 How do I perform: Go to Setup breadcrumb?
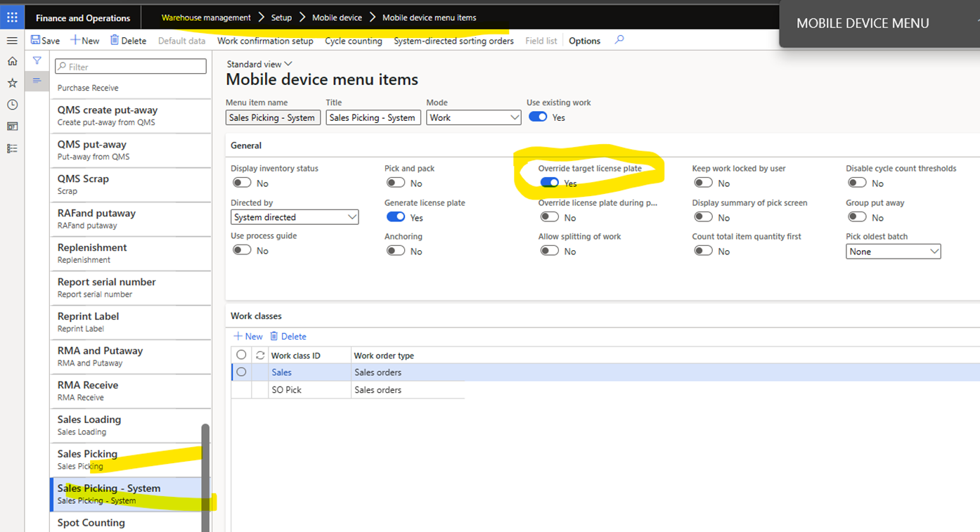coord(281,18)
